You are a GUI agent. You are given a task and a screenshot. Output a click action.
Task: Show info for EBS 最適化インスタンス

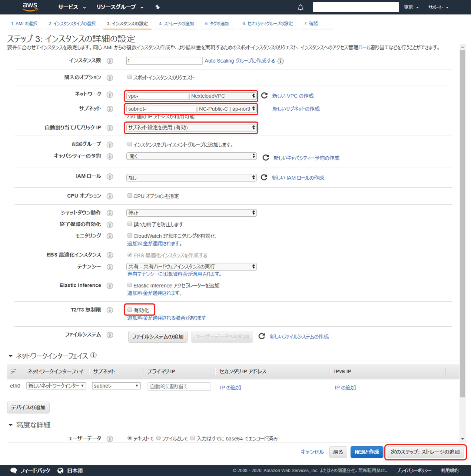[x=110, y=255]
